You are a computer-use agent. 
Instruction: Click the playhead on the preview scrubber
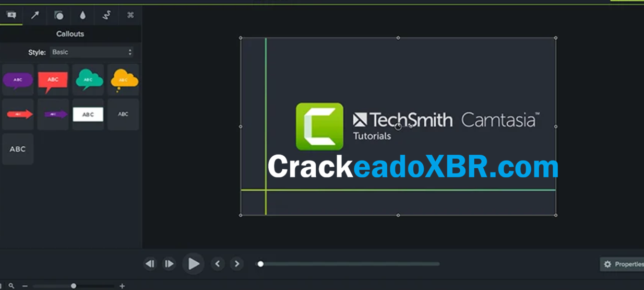(260, 264)
